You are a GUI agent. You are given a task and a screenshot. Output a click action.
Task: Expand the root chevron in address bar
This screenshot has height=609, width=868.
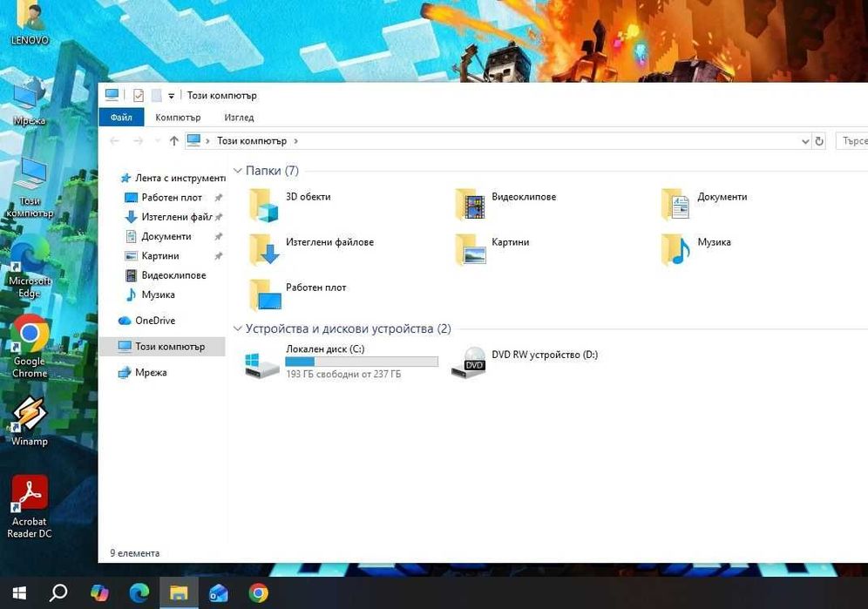(x=207, y=141)
